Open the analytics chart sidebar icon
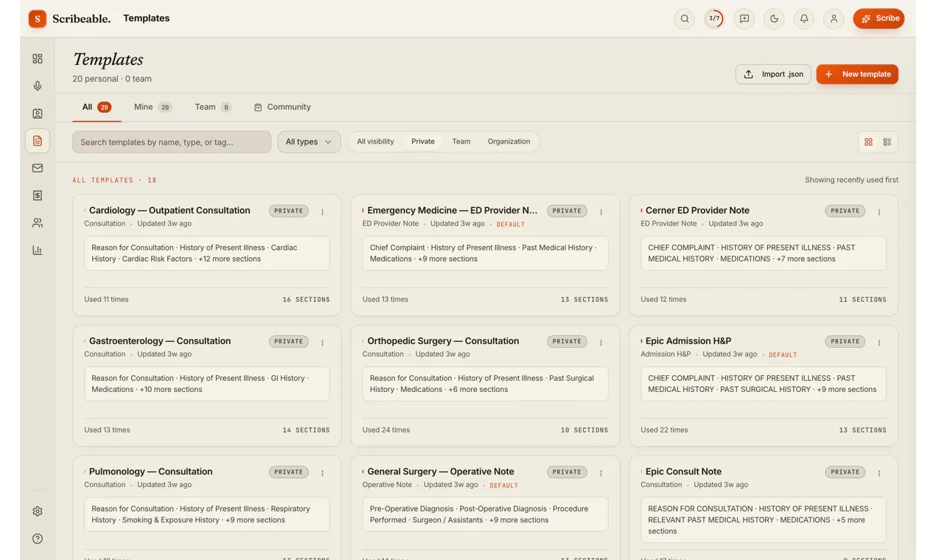 click(38, 250)
